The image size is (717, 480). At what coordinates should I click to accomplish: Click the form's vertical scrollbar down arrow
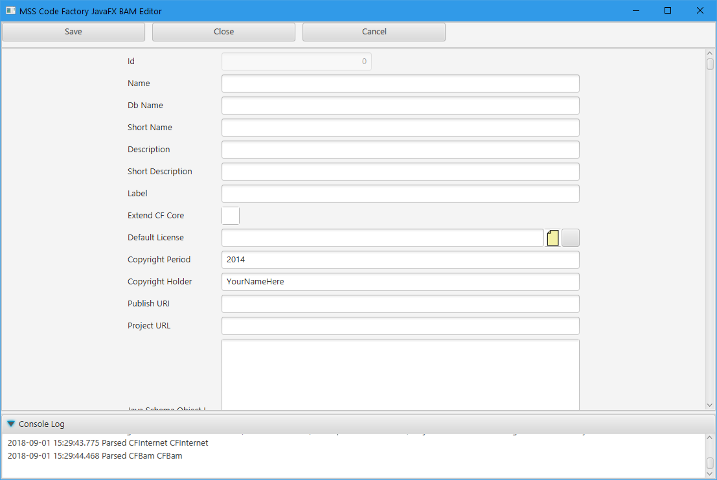pyautogui.click(x=710, y=405)
